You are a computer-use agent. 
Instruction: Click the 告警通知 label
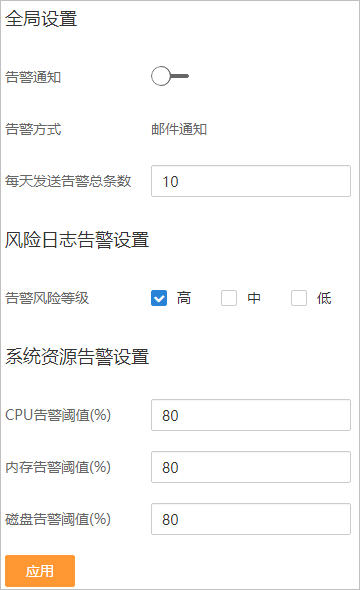click(x=33, y=78)
